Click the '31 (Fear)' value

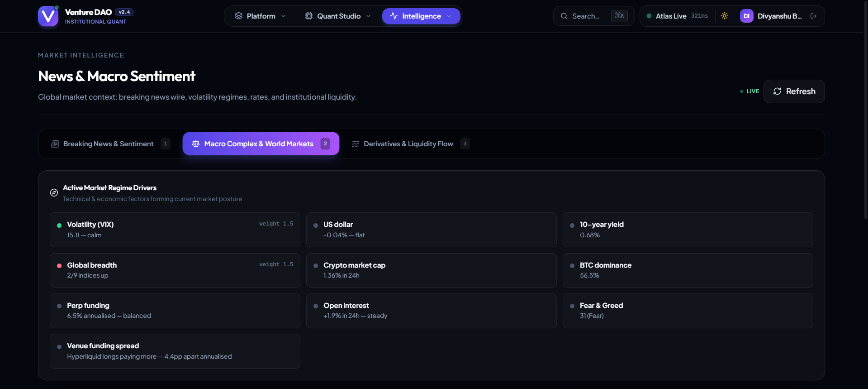(x=592, y=316)
